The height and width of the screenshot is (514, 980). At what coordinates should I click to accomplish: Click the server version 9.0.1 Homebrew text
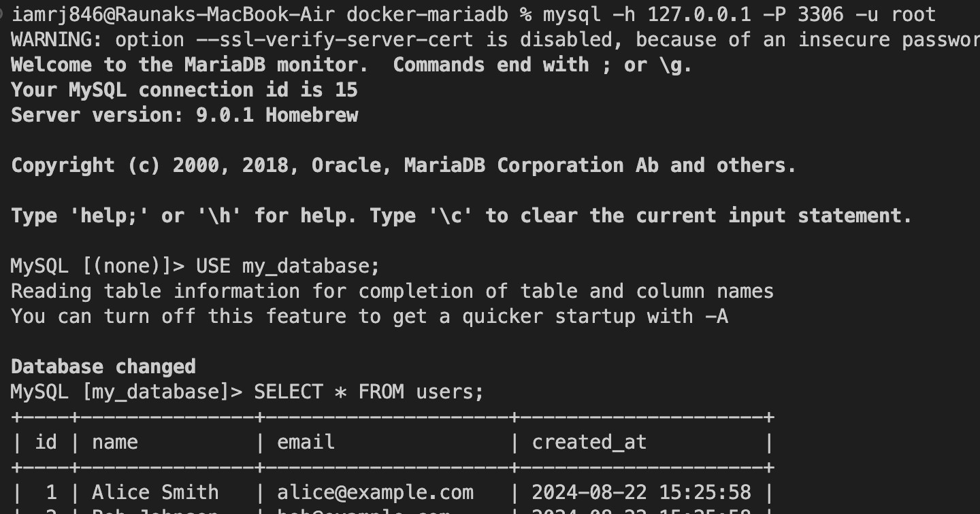[277, 116]
